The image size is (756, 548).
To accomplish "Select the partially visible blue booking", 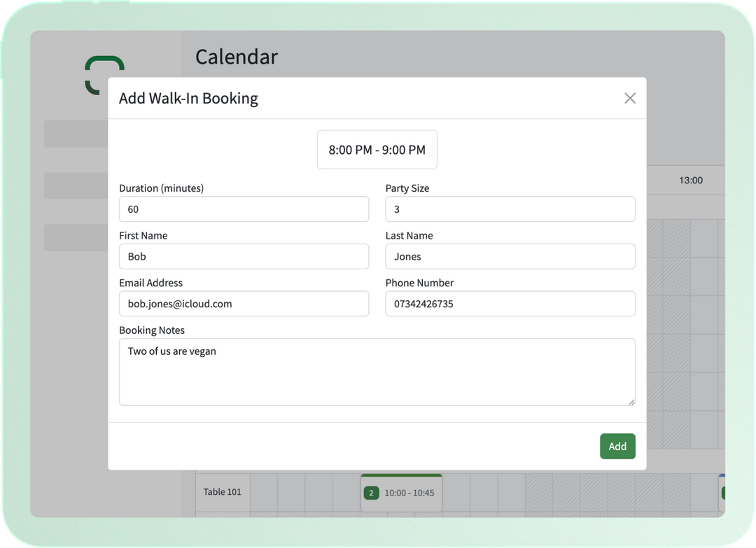I will pos(723,492).
